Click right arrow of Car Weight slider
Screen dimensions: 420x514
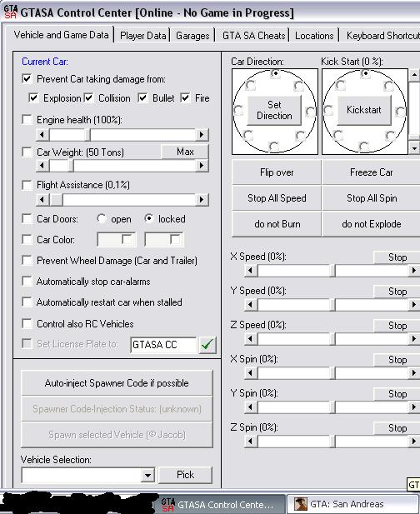202,166
